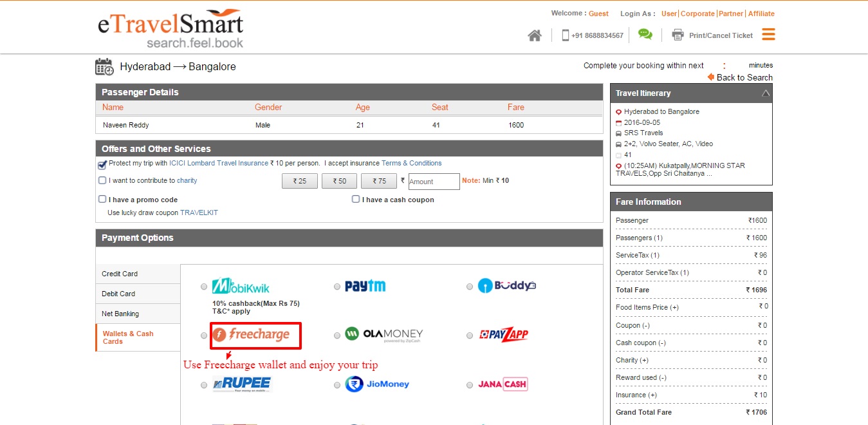Select the Ola Money radio button
Image resolution: width=868 pixels, height=425 pixels.
click(337, 335)
